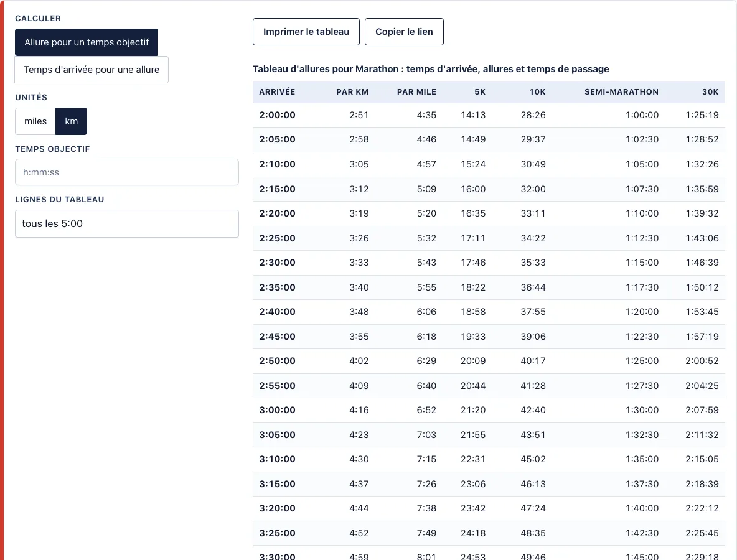The image size is (737, 560).
Task: Click the 30K column header
Action: [x=710, y=92]
